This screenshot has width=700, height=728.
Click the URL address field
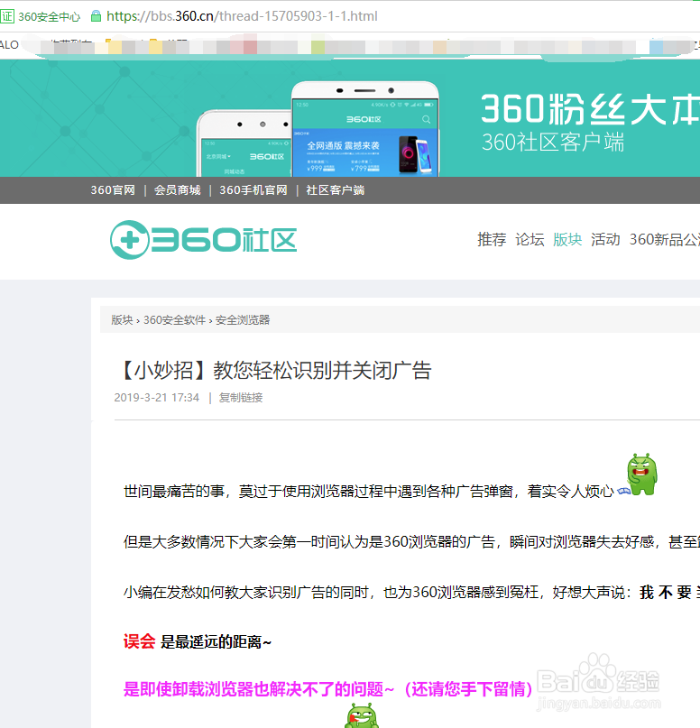pyautogui.click(x=242, y=16)
